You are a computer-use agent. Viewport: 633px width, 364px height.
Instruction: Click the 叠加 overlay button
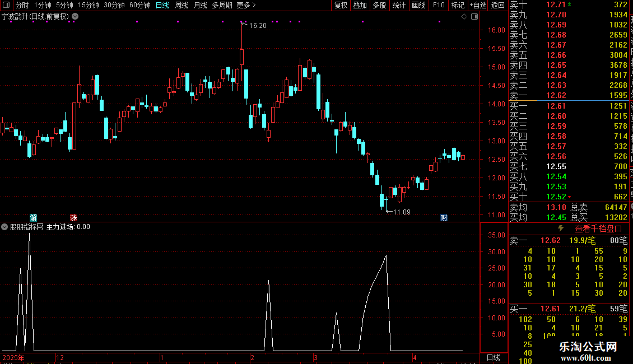click(360, 5)
